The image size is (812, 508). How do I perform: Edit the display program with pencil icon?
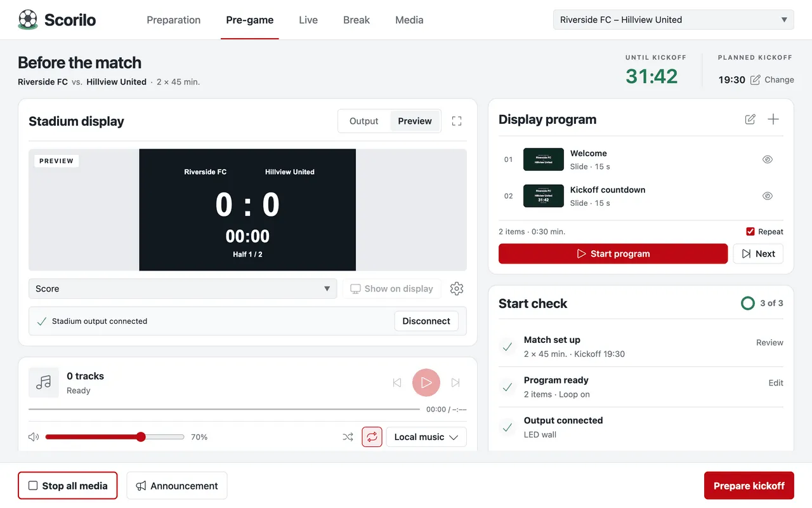pyautogui.click(x=750, y=119)
